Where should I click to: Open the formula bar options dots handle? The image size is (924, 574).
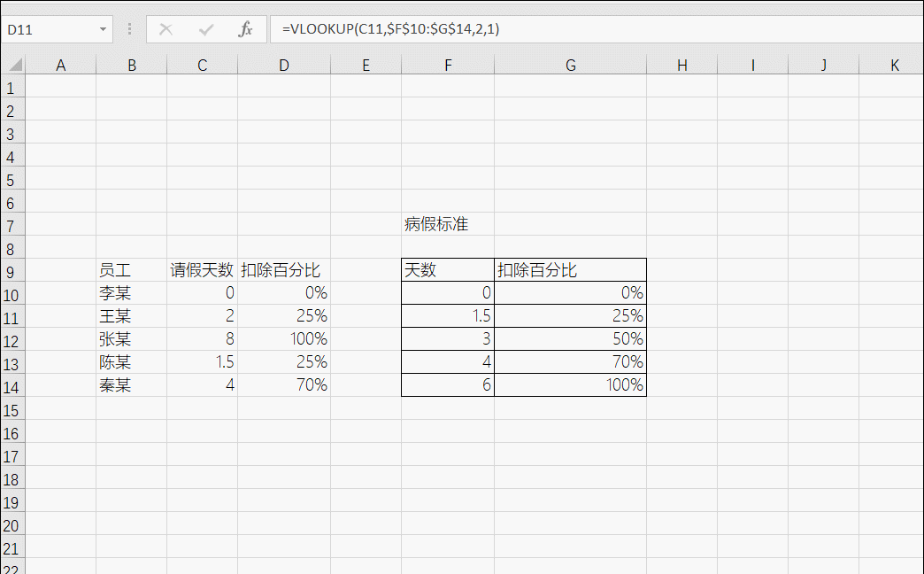pyautogui.click(x=129, y=29)
